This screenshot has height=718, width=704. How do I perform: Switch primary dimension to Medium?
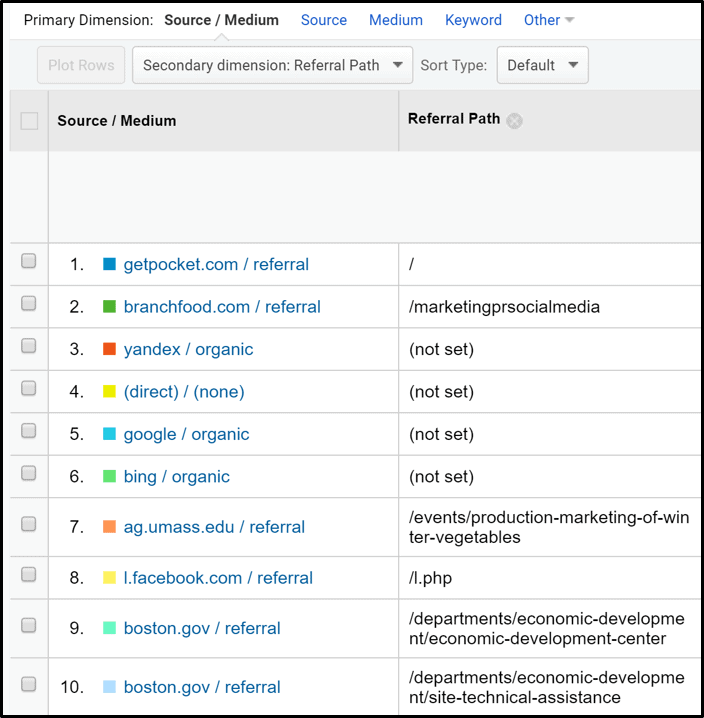point(396,20)
